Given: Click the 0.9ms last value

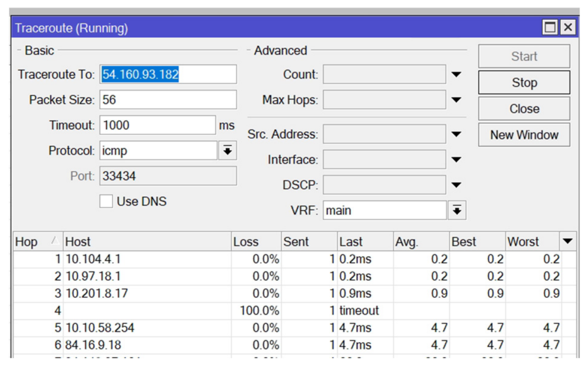Looking at the screenshot, I should coord(355,293).
